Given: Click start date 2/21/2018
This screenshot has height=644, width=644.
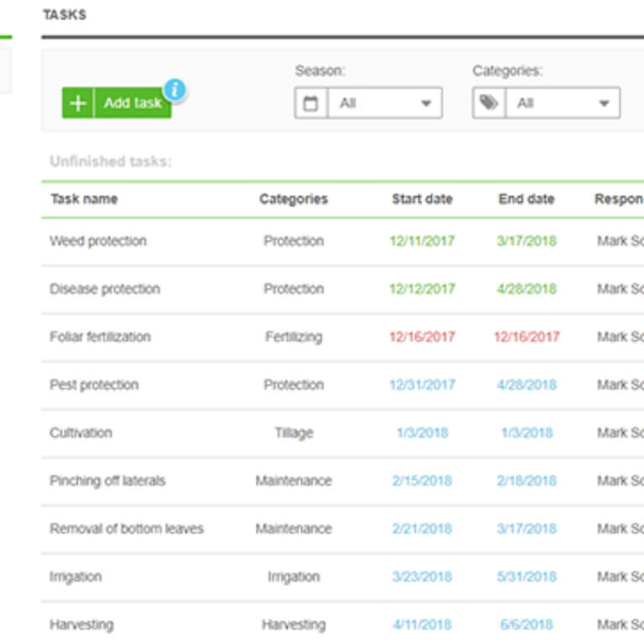Looking at the screenshot, I should click(x=423, y=528).
